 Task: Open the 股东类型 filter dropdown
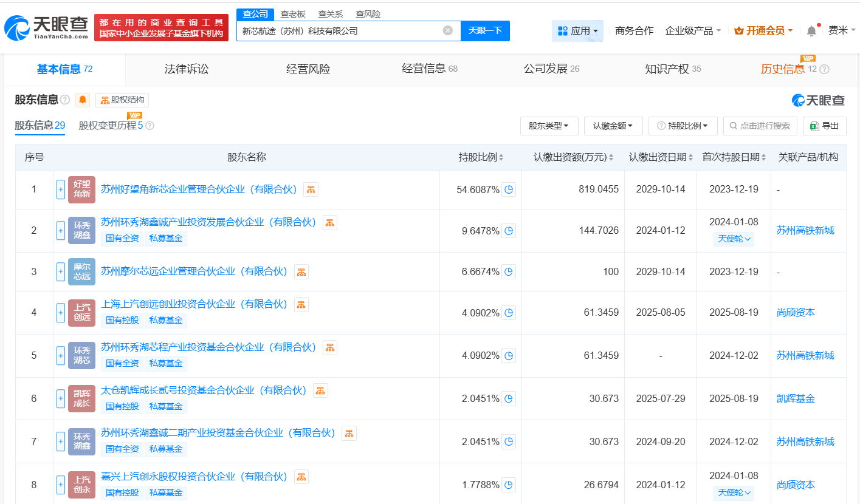point(549,126)
